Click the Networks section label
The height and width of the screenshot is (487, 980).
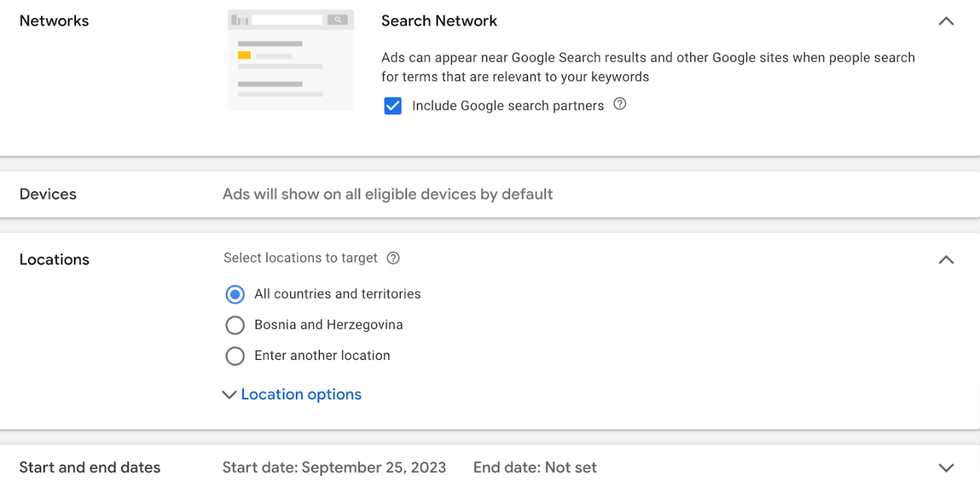pyautogui.click(x=53, y=21)
